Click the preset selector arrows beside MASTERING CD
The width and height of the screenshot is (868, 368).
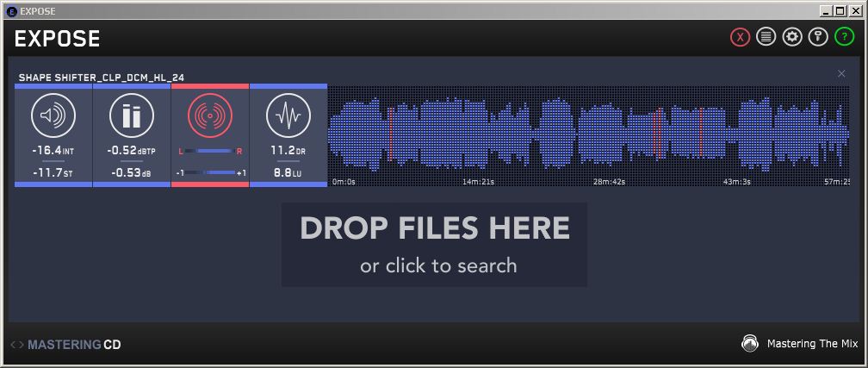(x=17, y=345)
